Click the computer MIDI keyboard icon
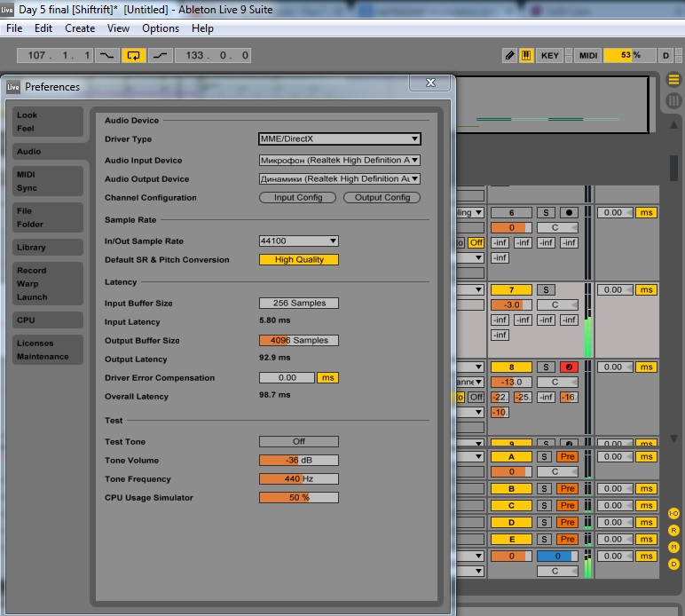 pyautogui.click(x=526, y=55)
